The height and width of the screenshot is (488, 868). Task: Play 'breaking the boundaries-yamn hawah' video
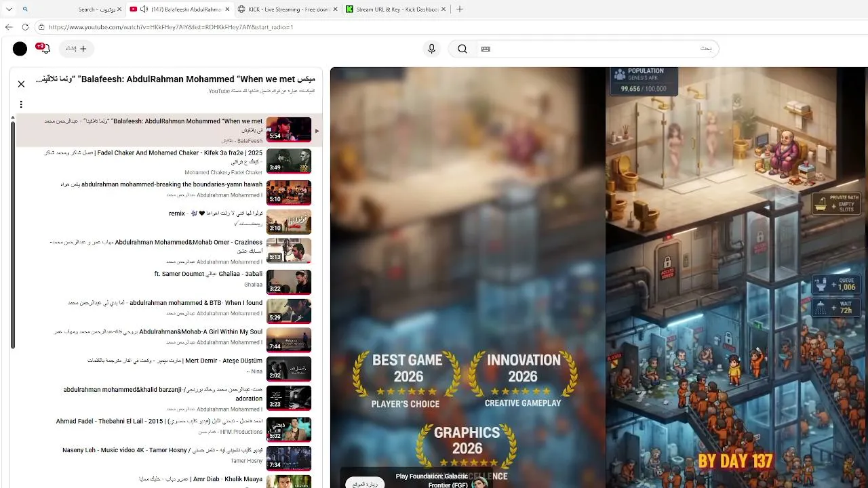[x=161, y=184]
